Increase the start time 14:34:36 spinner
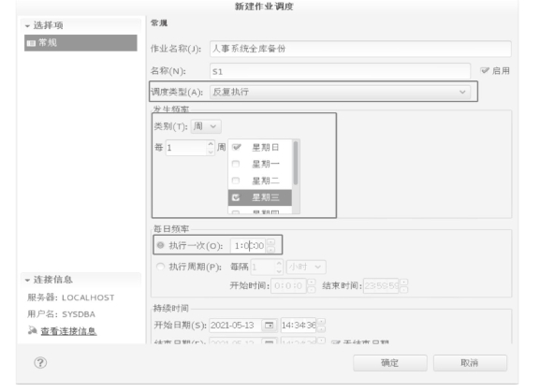Image resolution: width=540 pixels, height=392 pixels. [x=321, y=322]
